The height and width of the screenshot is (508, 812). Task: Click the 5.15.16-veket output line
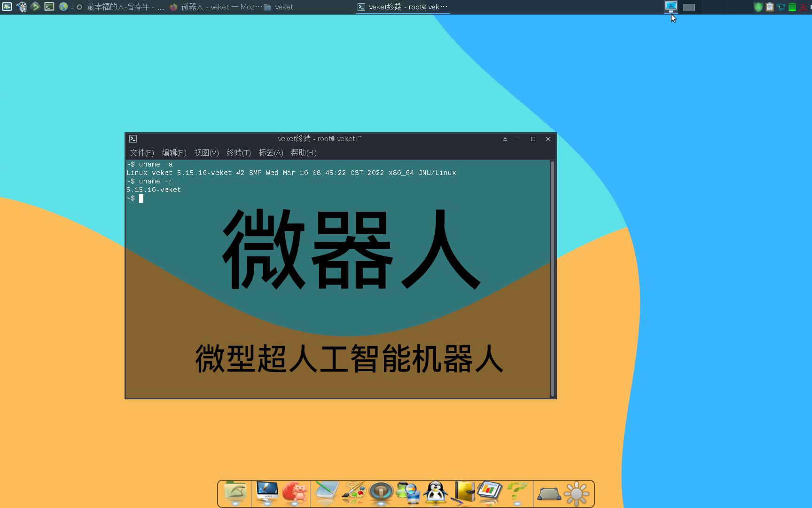point(154,190)
